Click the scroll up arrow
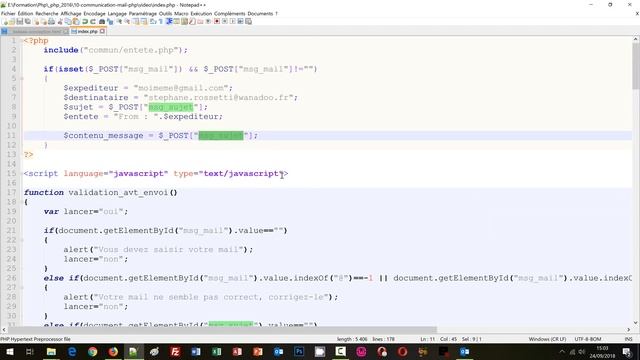 point(636,39)
